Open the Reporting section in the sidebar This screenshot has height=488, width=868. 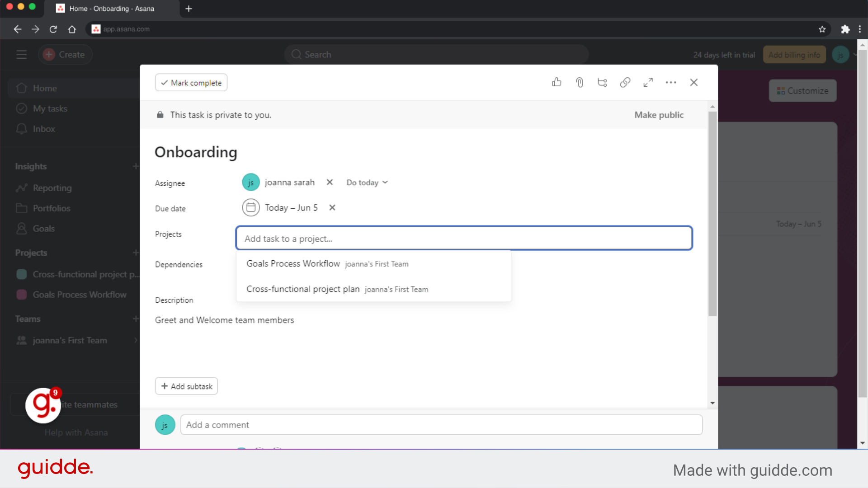click(52, 188)
